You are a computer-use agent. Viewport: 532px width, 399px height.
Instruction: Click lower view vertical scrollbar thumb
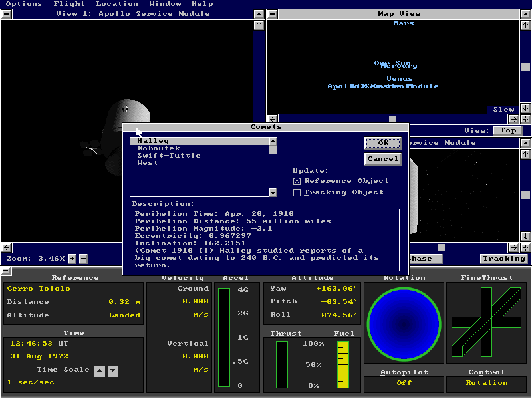[525, 195]
